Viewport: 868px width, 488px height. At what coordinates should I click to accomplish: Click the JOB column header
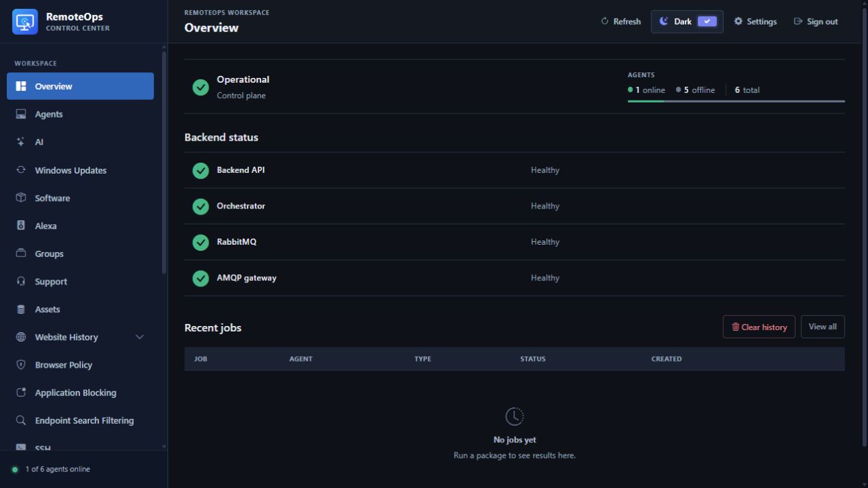tap(201, 359)
